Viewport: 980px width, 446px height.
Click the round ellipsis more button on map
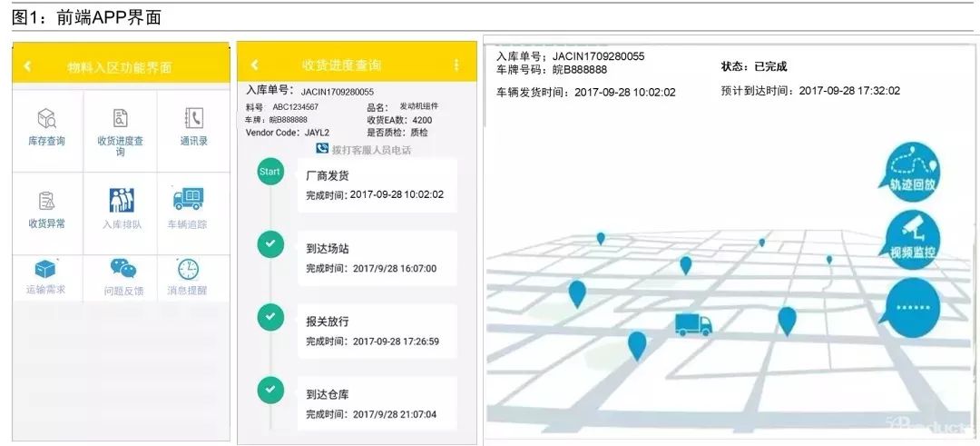pyautogui.click(x=911, y=306)
